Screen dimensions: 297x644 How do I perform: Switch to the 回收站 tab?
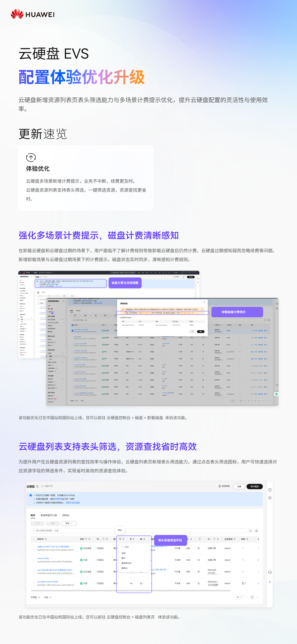click(x=66, y=516)
